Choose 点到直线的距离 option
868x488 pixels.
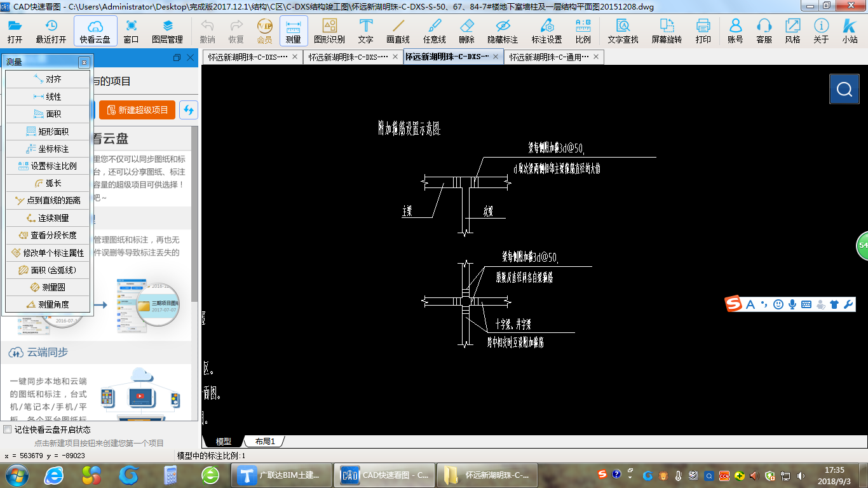coord(48,200)
